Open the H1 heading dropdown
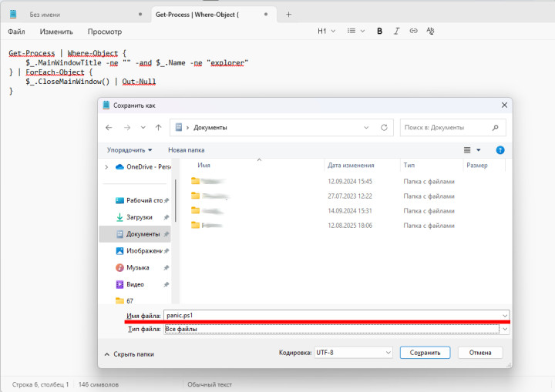Screen dimensions: 555x392 coord(327,32)
